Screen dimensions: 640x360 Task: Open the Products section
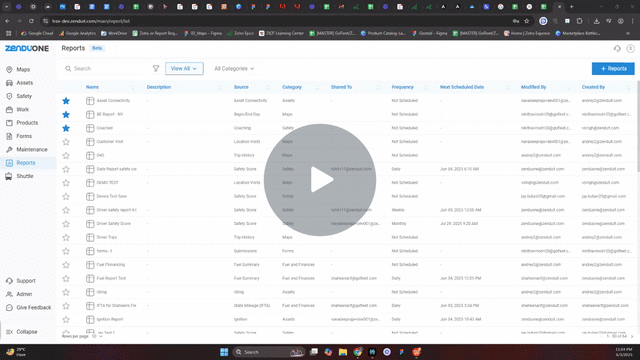point(27,123)
